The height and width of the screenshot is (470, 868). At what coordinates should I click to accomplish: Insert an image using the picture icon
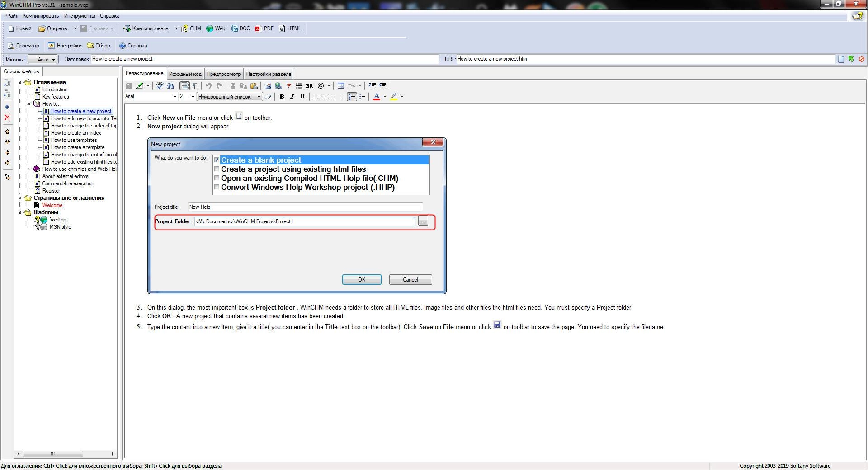(268, 85)
